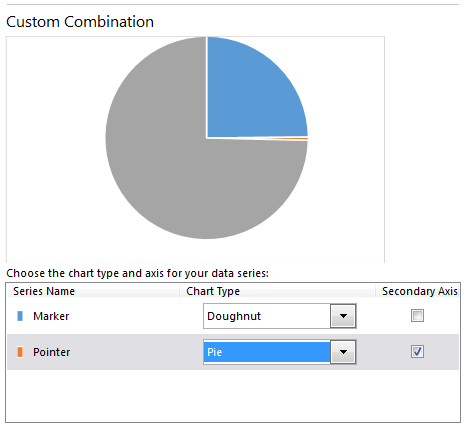Click the Custom Combination heading
This screenshot has width=466, height=427.
coord(80,22)
